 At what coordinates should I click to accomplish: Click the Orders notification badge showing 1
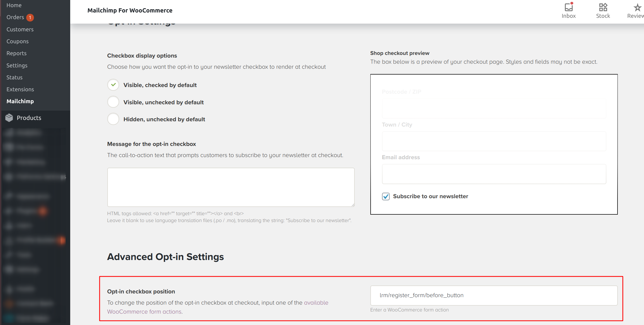tap(30, 17)
